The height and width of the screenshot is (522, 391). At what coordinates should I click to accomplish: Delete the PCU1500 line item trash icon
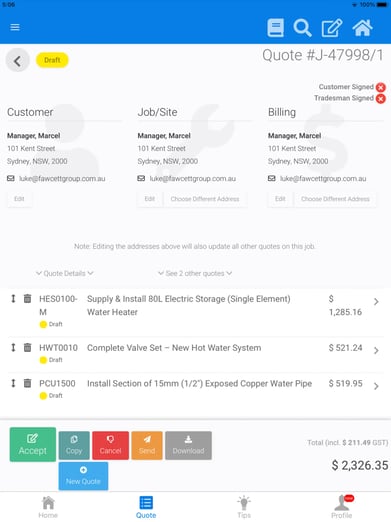click(x=27, y=383)
